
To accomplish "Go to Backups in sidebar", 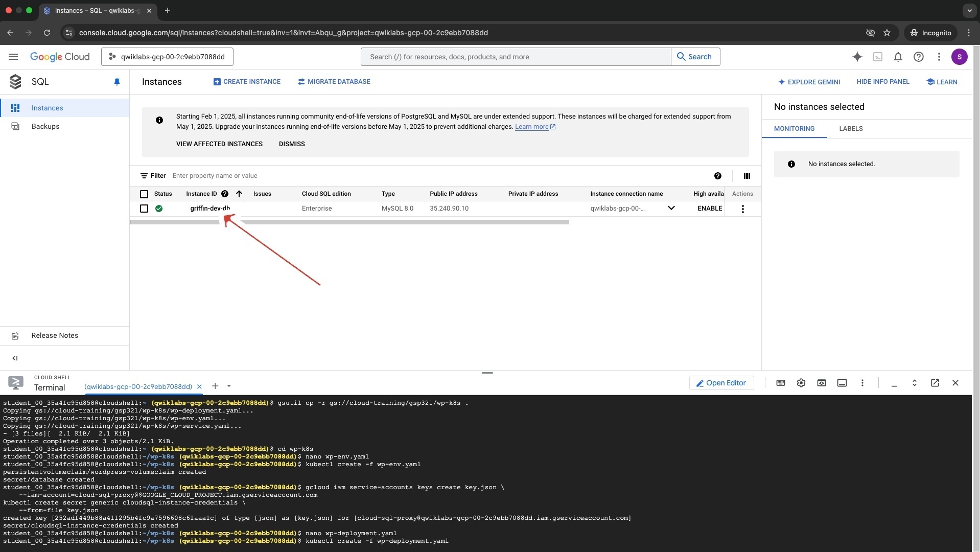I will (x=64, y=126).
